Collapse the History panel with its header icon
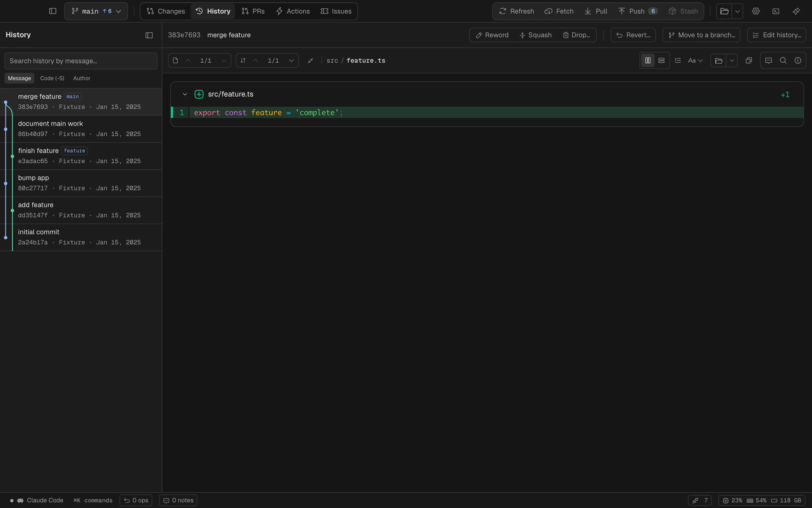Viewport: 812px width, 508px height. pos(149,35)
